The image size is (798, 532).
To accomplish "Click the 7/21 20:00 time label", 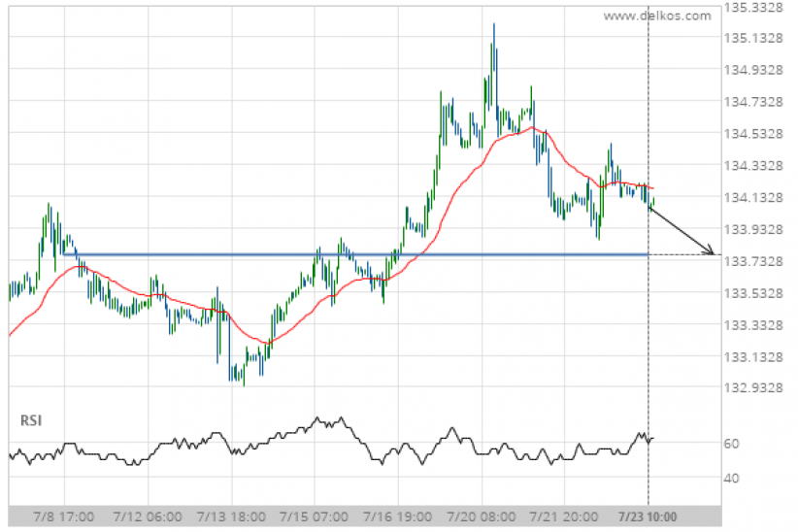I will pos(564,517).
